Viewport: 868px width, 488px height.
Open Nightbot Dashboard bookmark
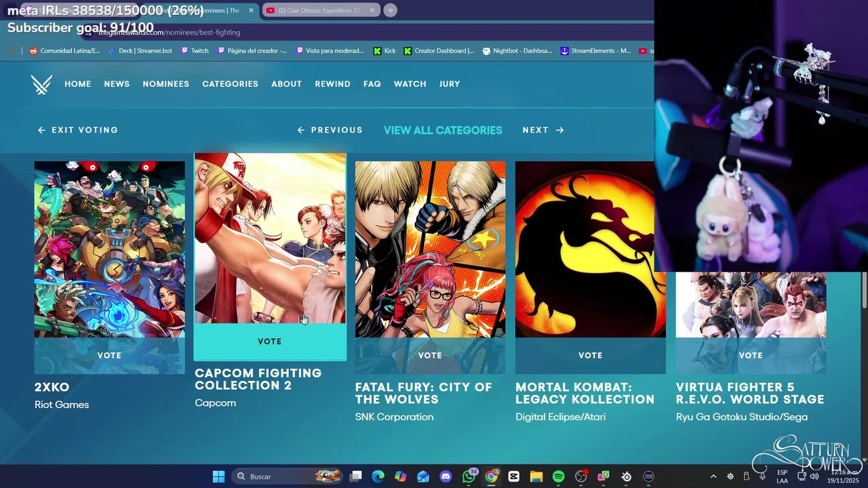click(x=517, y=51)
